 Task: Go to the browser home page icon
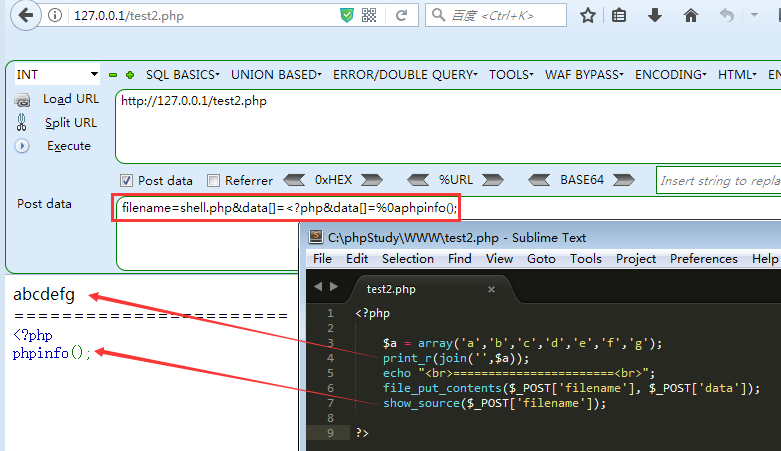pyautogui.click(x=690, y=15)
